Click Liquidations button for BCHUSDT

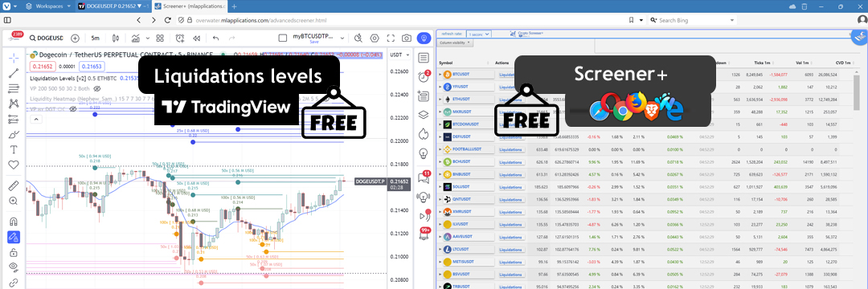[x=510, y=162]
